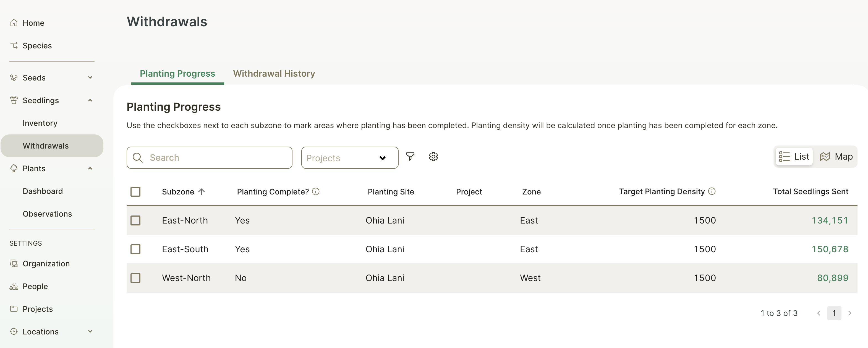Check the East-North subzone checkbox

pos(135,220)
